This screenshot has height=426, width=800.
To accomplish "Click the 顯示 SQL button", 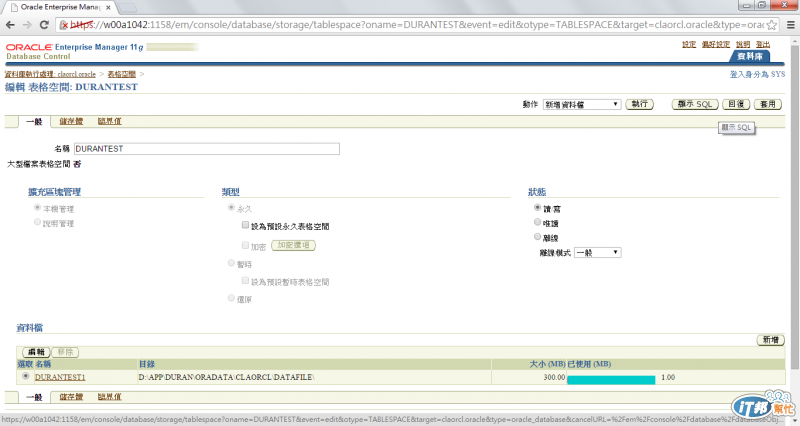I will 695,104.
